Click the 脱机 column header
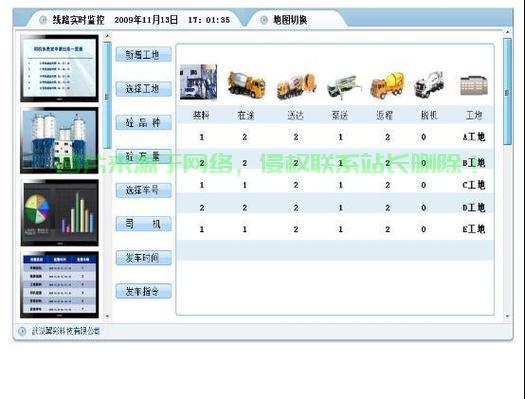Image resolution: width=525 pixels, height=399 pixels. coord(429,115)
